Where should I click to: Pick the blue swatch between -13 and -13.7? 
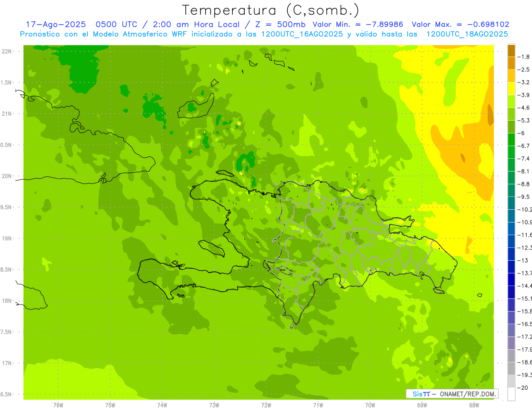click(x=511, y=266)
